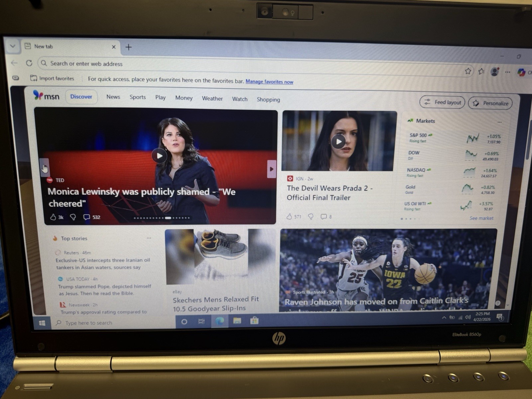
Task: Open the Skechers shoes ad thumbnail
Action: pos(220,256)
